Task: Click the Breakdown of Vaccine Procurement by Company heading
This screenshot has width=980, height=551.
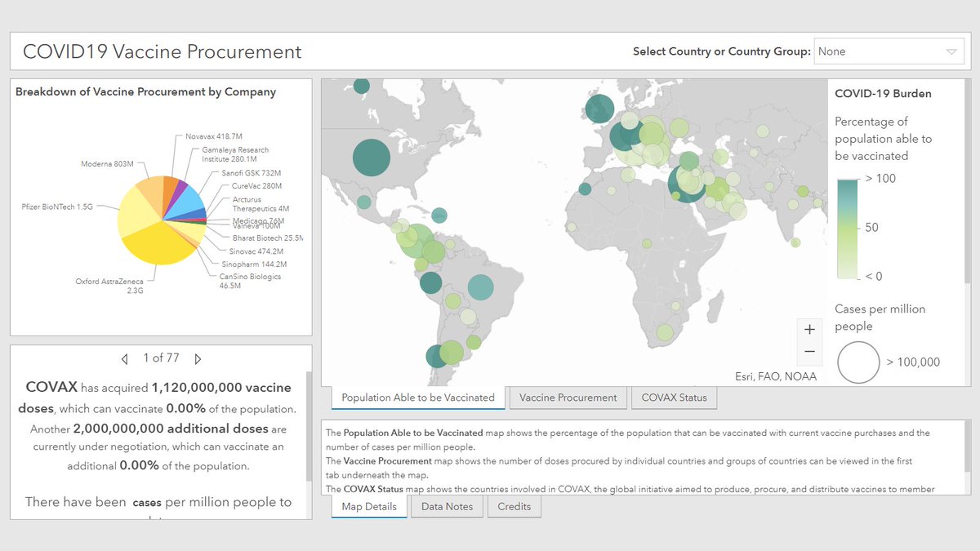Action: [x=146, y=92]
